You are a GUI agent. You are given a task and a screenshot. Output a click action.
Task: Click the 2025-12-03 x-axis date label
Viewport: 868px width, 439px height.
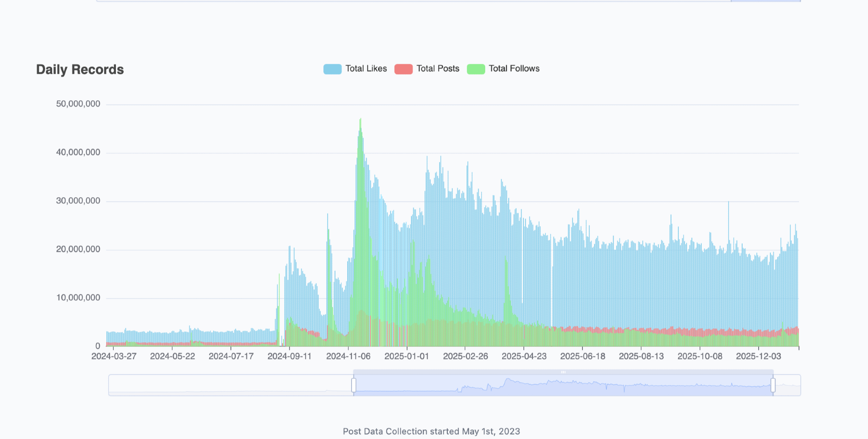pos(758,356)
